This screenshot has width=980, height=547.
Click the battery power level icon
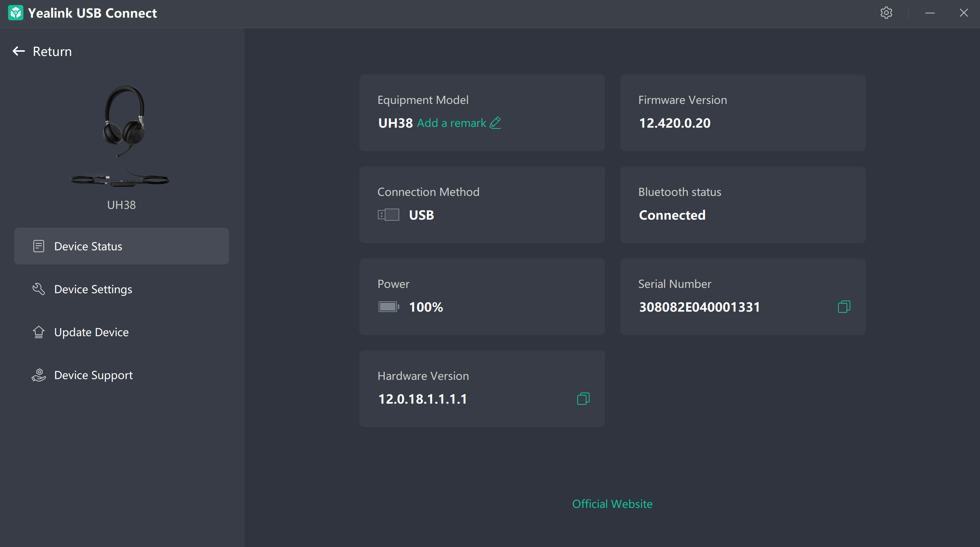coord(388,307)
